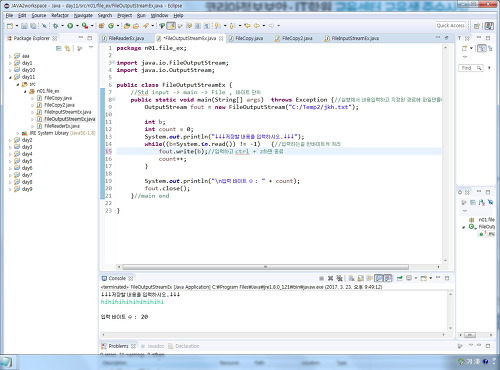Screen dimensions: 500x370
Task: Switch to the Problems tab
Action: click(x=118, y=346)
